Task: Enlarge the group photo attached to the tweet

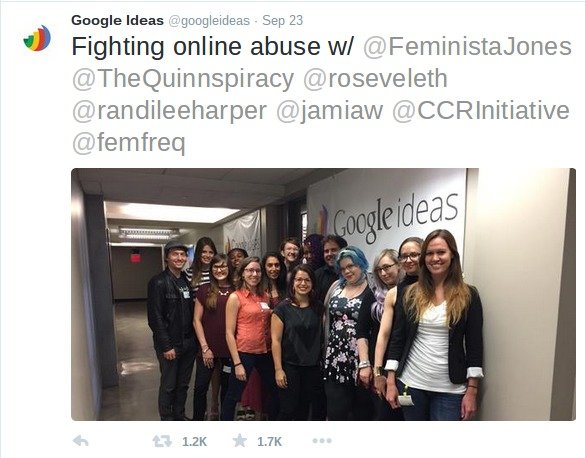Action: 323,294
